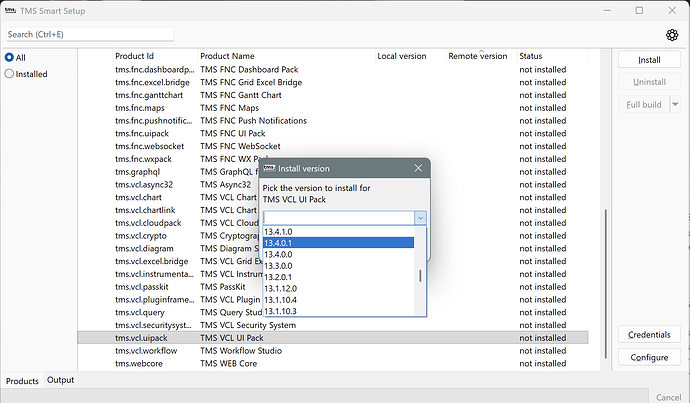Click the Configure button

(649, 357)
